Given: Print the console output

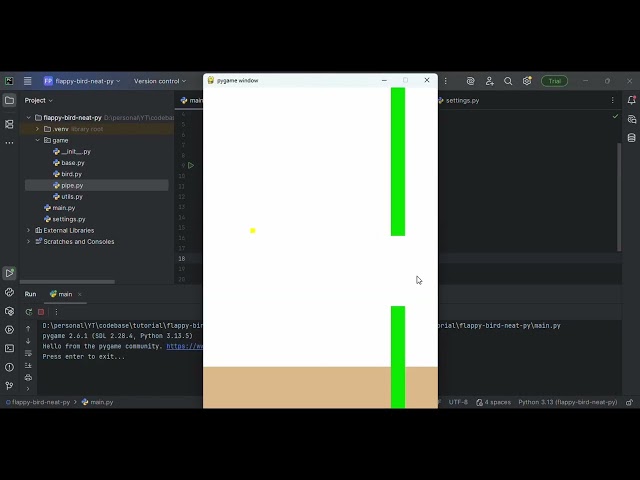Looking at the screenshot, I should [28, 378].
